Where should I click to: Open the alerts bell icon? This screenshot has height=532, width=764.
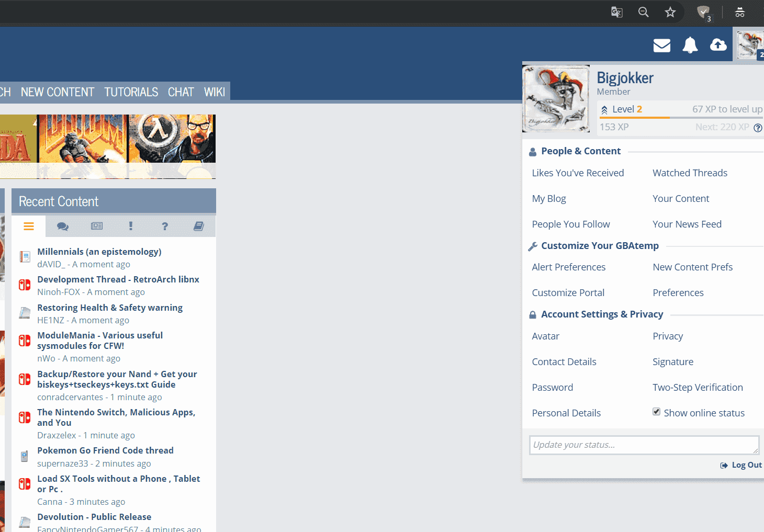(690, 46)
